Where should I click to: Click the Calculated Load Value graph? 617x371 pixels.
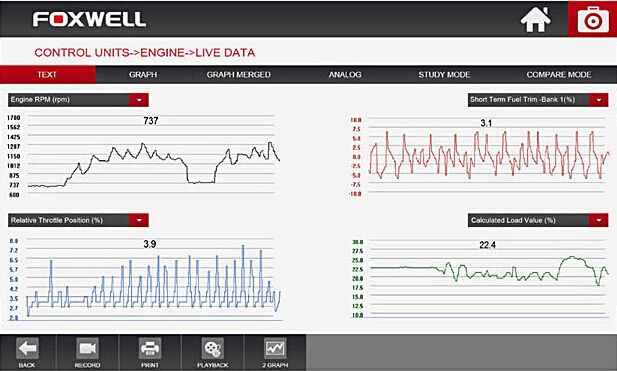pos(488,279)
